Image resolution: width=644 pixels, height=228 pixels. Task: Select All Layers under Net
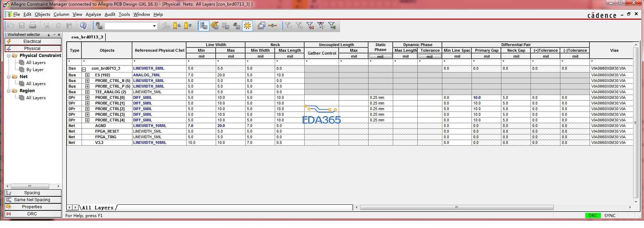[36, 84]
